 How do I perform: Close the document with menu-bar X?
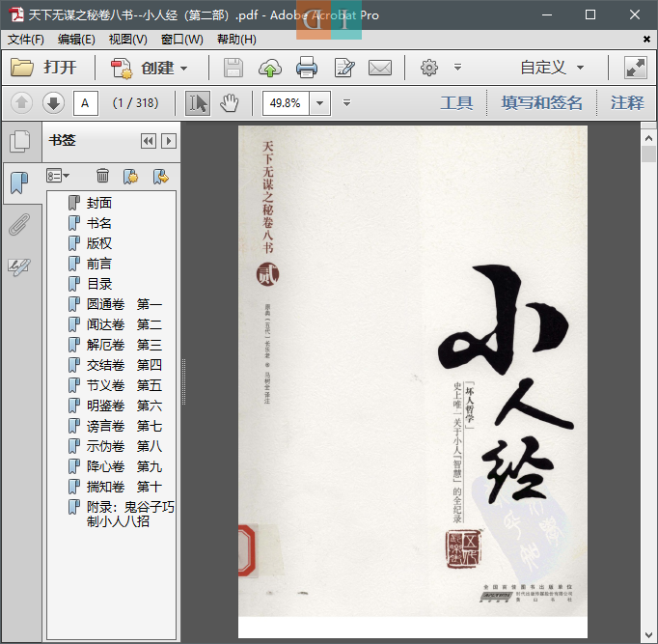(x=646, y=39)
